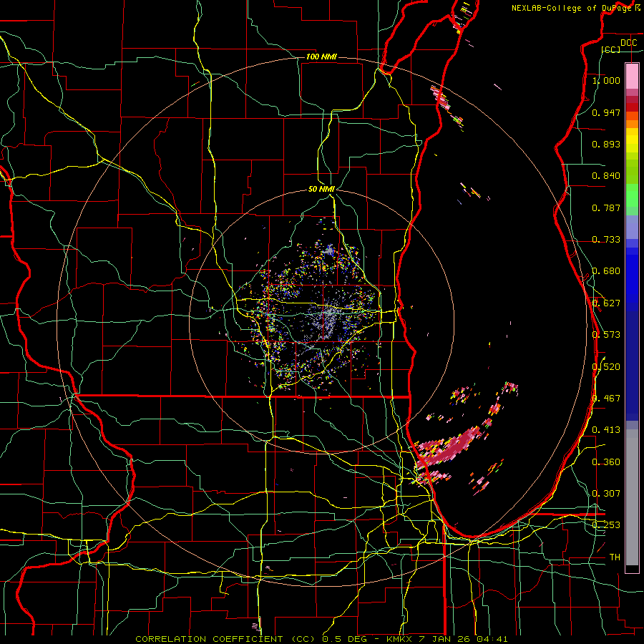Click the DCC legend heading
Viewport: 644px width, 644px height.
628,43
